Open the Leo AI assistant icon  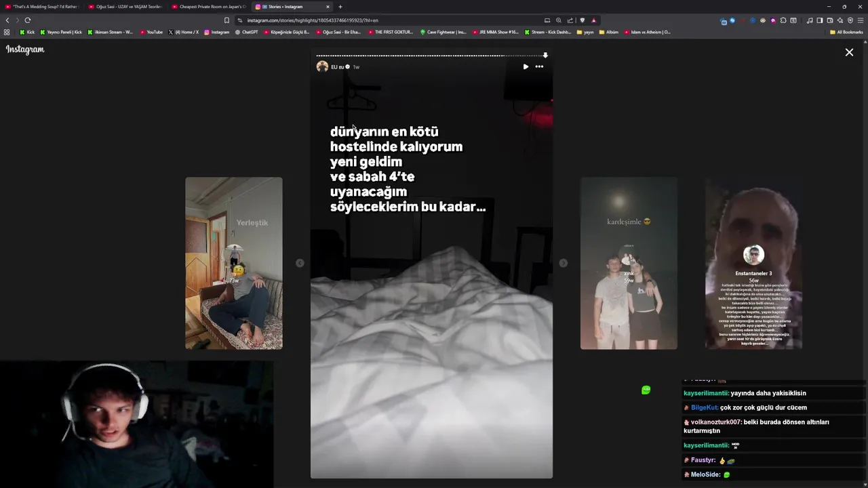coord(840,20)
